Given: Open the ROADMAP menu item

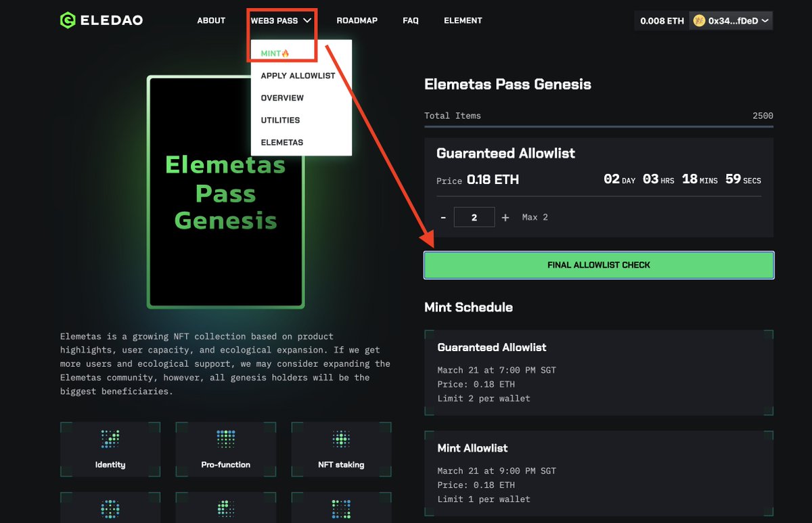Looking at the screenshot, I should click(357, 20).
